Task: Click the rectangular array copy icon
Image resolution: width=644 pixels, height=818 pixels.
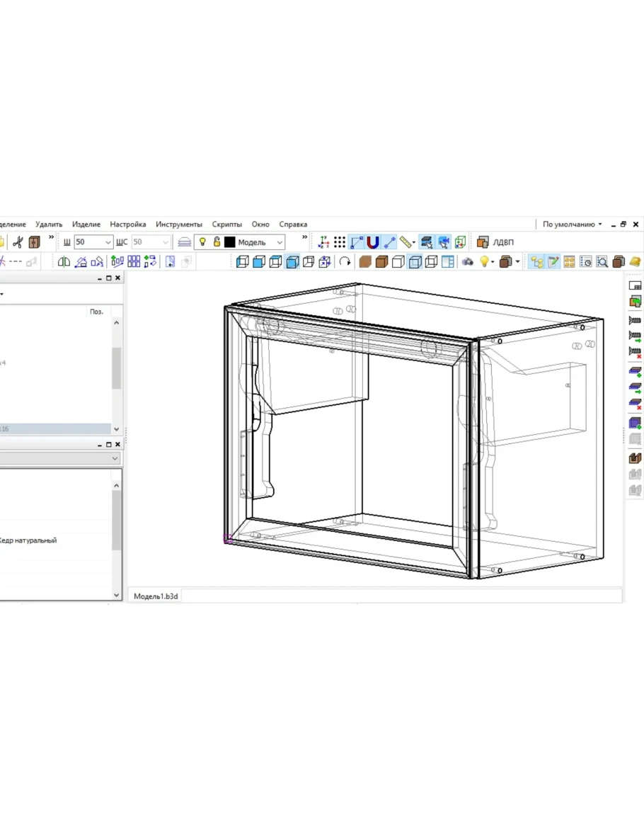Action: [134, 262]
